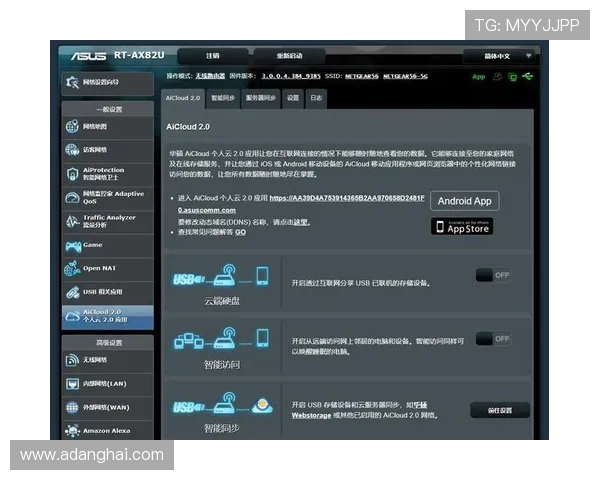Click the NETGEAR56-5G SSID link
Screen dimensions: 600x480
pyautogui.click(x=405, y=76)
